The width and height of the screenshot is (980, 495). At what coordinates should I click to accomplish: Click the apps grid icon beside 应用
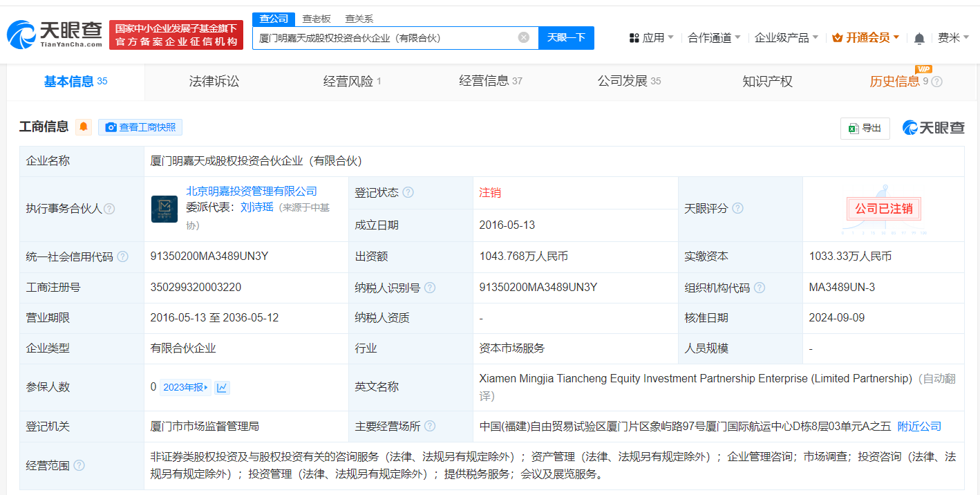[x=635, y=38]
